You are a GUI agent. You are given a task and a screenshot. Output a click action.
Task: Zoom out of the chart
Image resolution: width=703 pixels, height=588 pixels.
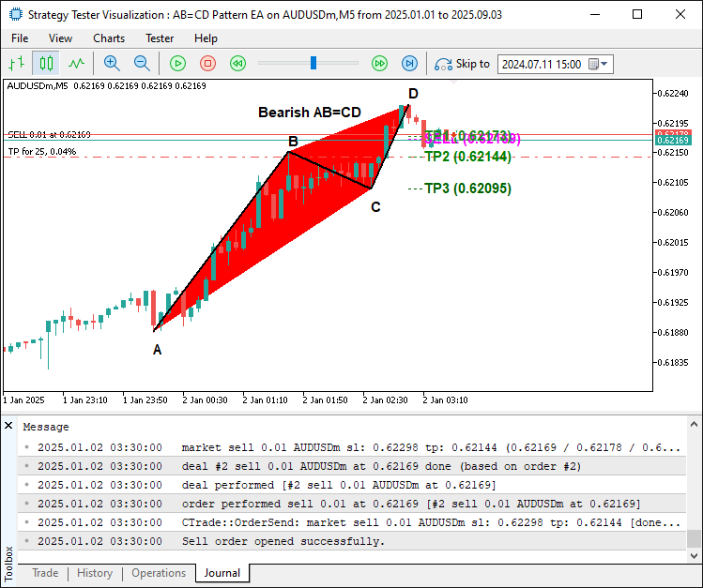142,63
